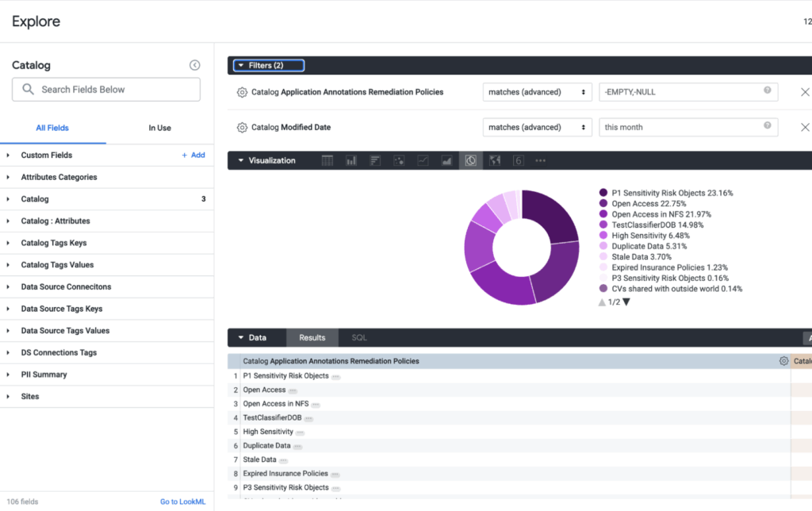812x511 pixels.
Task: Switch to column chart visualization
Action: coord(350,160)
